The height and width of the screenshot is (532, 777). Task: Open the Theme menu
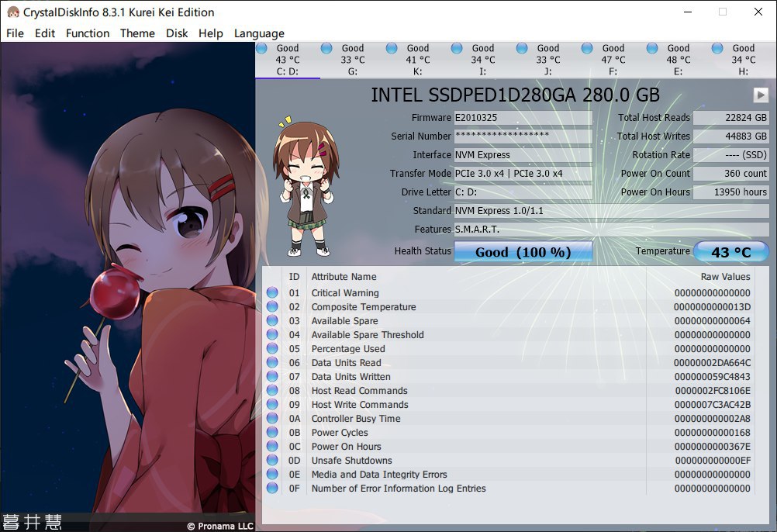click(x=137, y=33)
